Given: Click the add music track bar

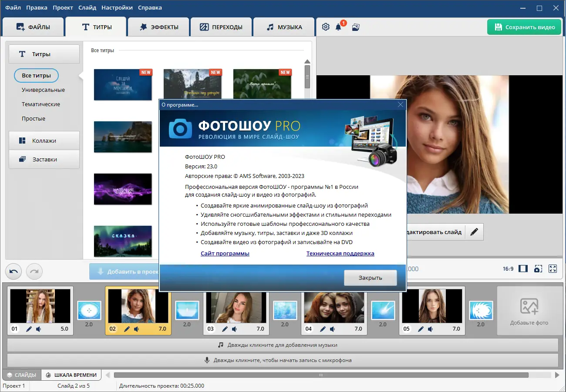Looking at the screenshot, I should [x=283, y=345].
